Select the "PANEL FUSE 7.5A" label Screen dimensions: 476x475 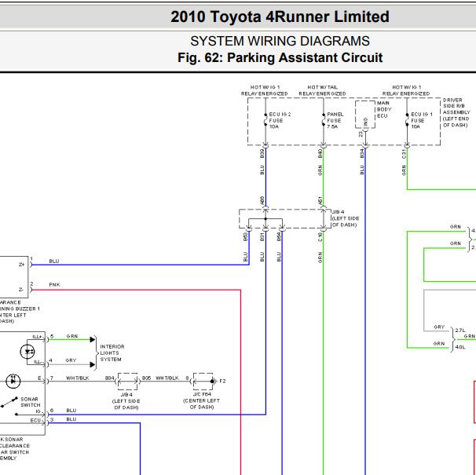335,120
